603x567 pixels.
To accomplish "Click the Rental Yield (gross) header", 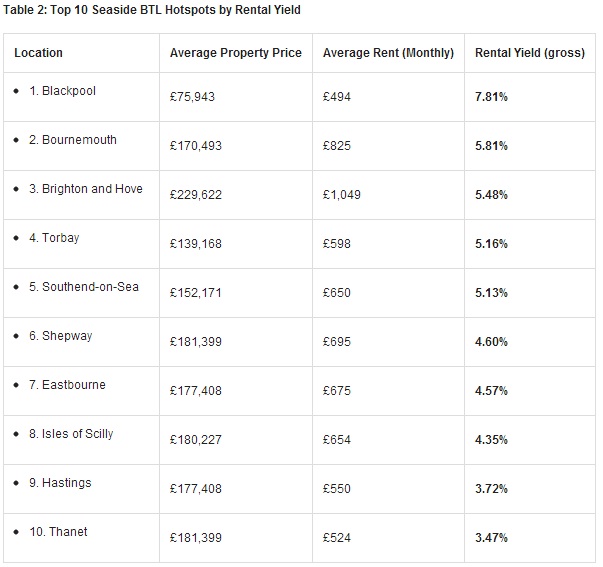I will click(x=530, y=53).
